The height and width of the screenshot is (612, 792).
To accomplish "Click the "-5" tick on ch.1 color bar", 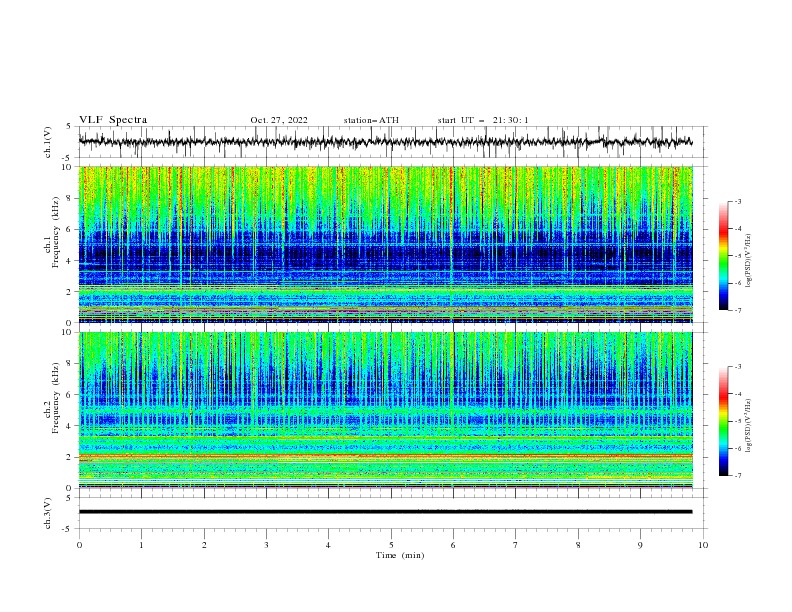I will [x=738, y=256].
